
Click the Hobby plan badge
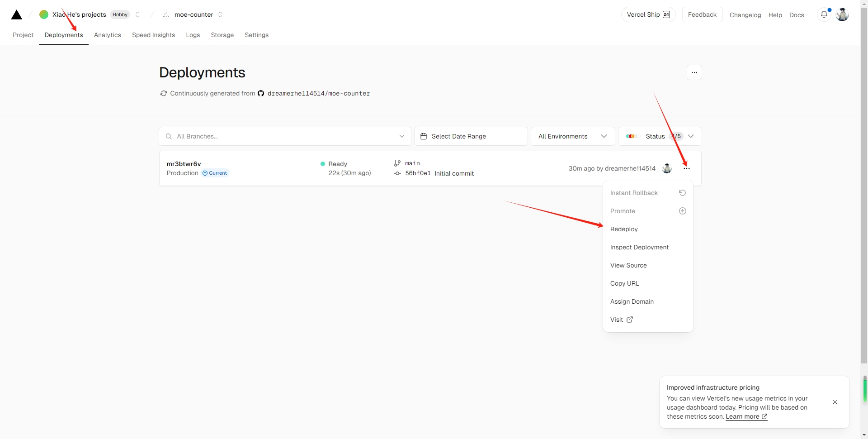tap(120, 14)
